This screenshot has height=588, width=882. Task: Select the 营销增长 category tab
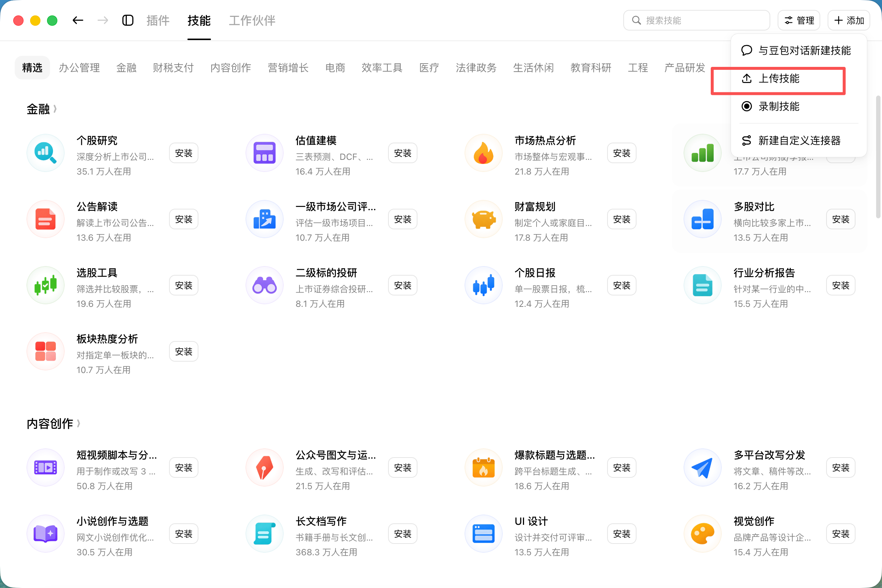pyautogui.click(x=288, y=68)
